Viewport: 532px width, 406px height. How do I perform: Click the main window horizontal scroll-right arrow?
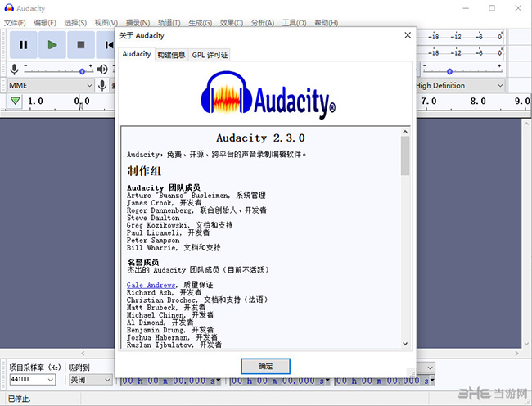(x=516, y=354)
